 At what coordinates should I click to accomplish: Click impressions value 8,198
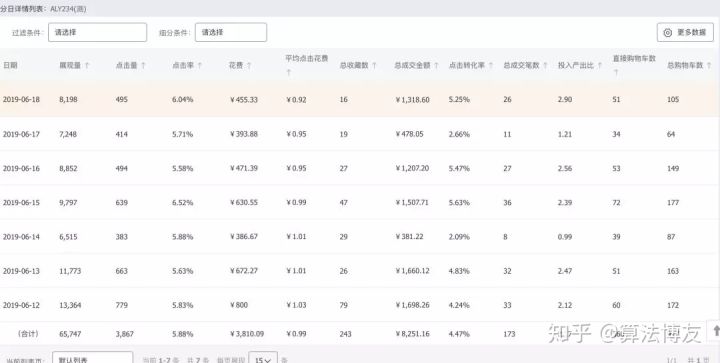[68, 100]
